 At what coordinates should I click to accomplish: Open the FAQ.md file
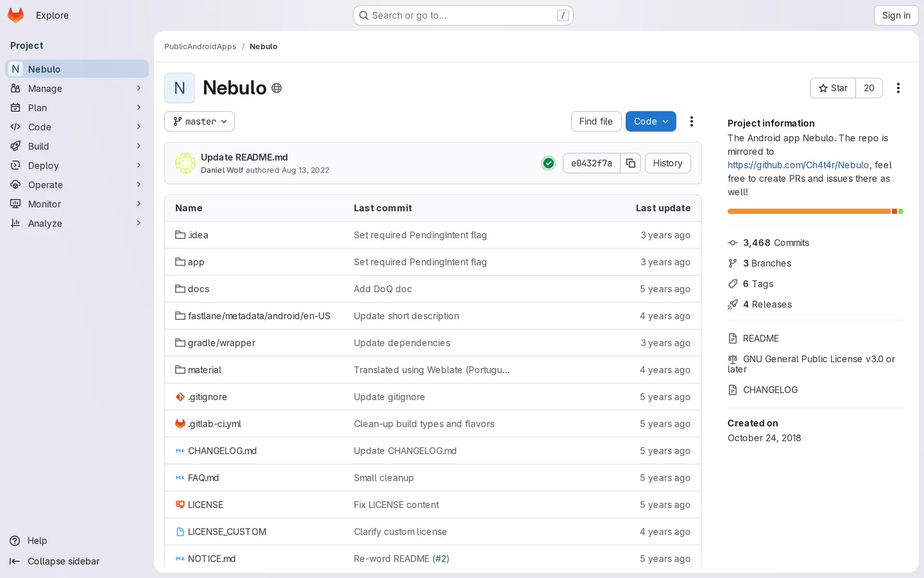coord(203,478)
